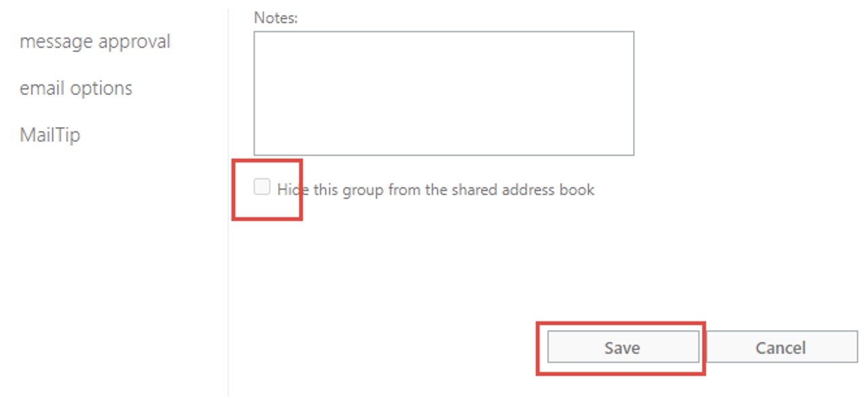Cancel editing the group

[781, 348]
